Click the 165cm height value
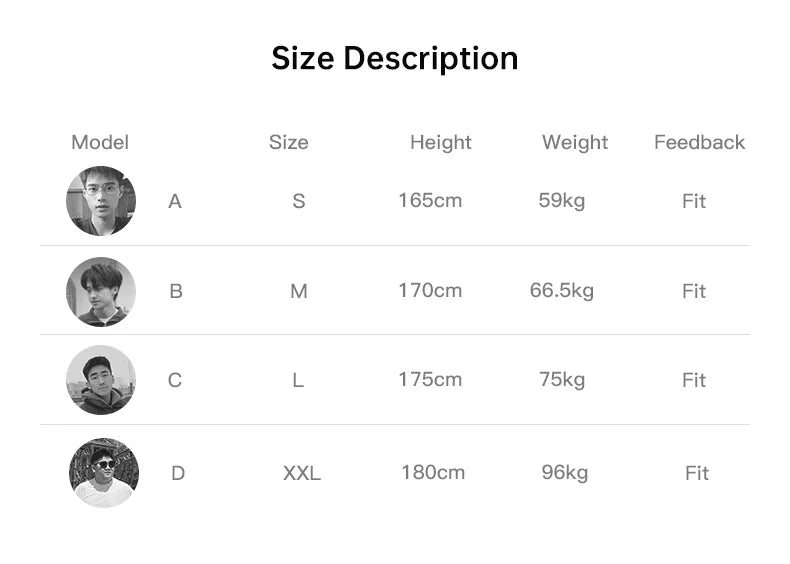 click(x=430, y=200)
